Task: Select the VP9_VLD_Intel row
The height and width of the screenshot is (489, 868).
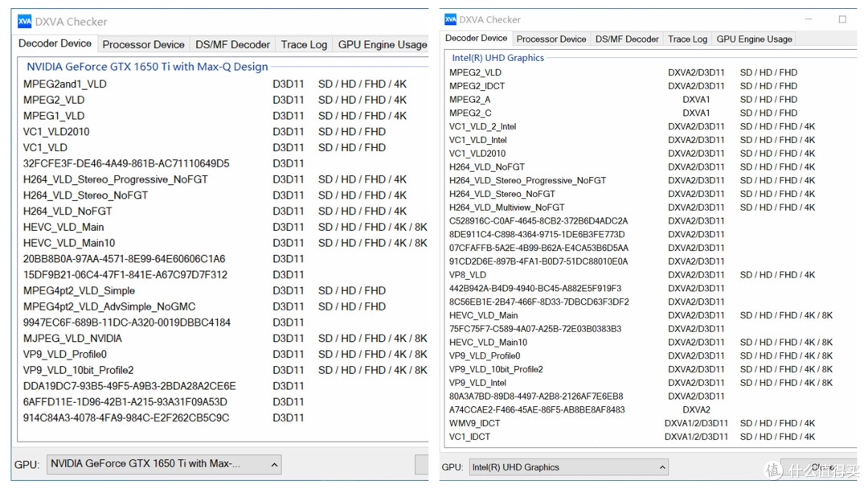Action: pos(641,383)
